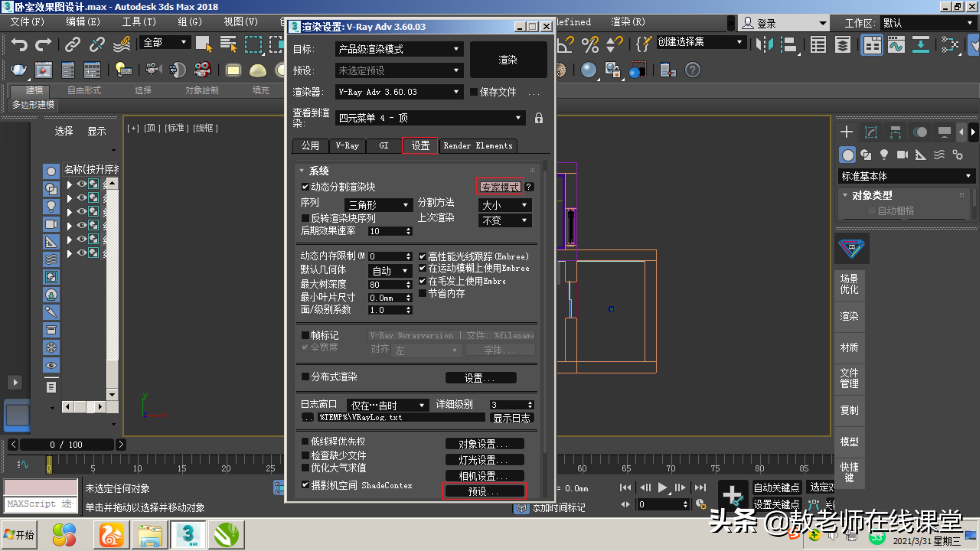Click the highlighted 预设 button
Image resolution: width=980 pixels, height=551 pixels.
click(485, 491)
